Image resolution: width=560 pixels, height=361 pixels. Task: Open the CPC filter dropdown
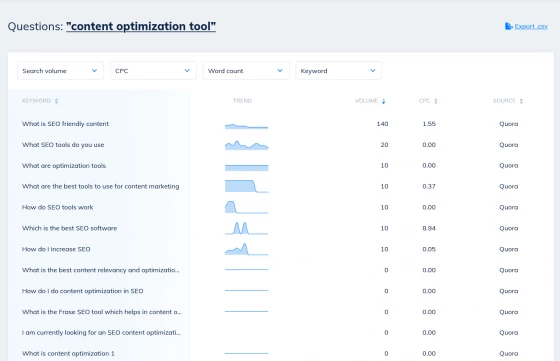(x=153, y=71)
